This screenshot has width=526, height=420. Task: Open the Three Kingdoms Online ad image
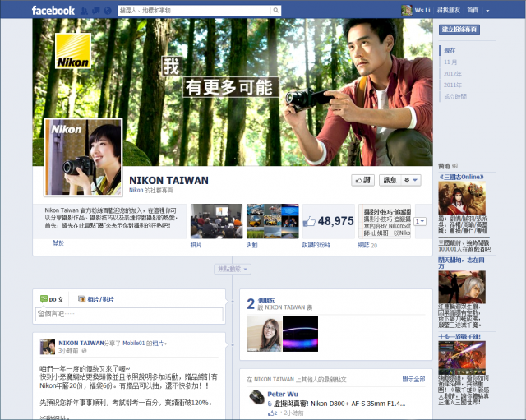pos(462,198)
